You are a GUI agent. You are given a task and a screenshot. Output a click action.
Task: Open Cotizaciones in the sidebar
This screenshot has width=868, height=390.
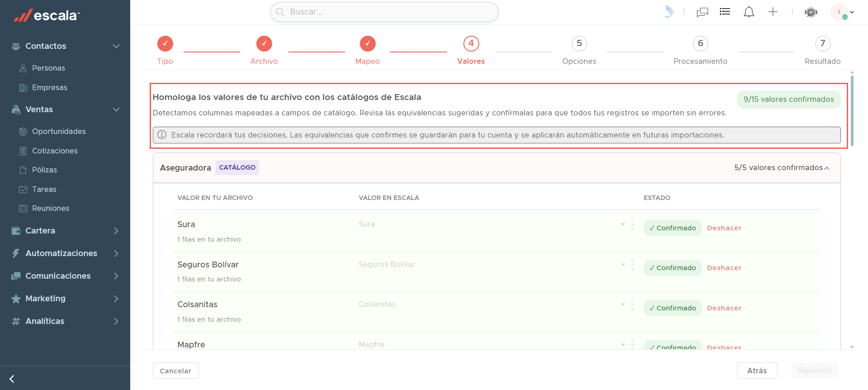tap(55, 151)
